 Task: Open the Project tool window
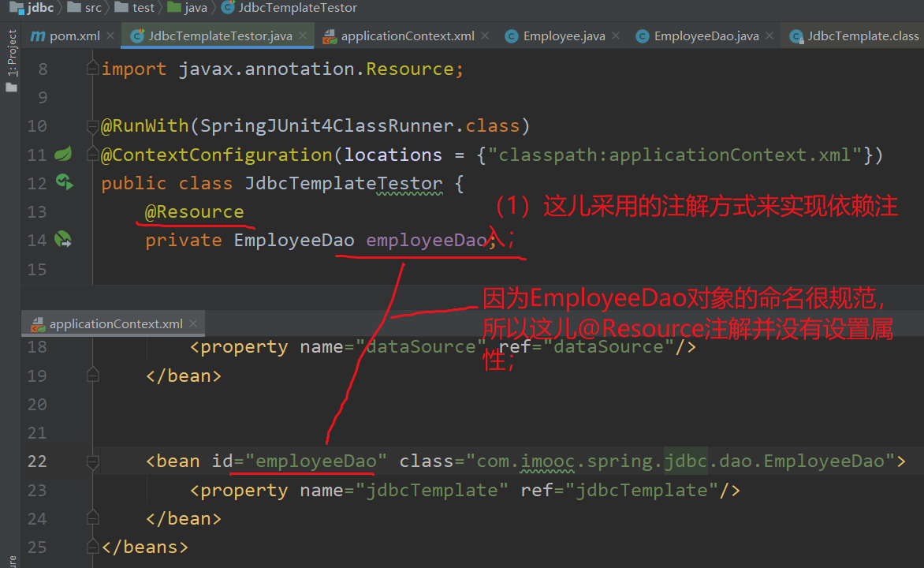[11, 61]
